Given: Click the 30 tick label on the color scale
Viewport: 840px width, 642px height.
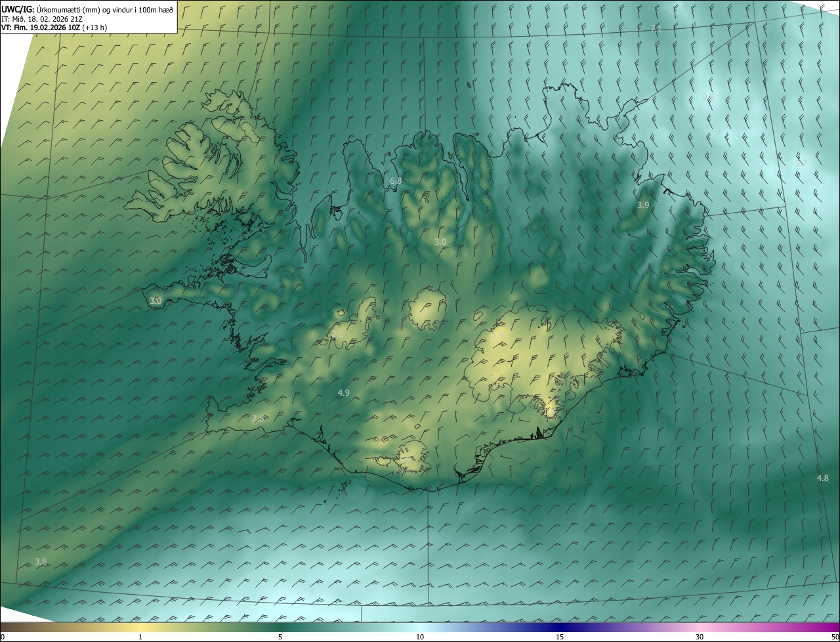Looking at the screenshot, I should point(700,637).
